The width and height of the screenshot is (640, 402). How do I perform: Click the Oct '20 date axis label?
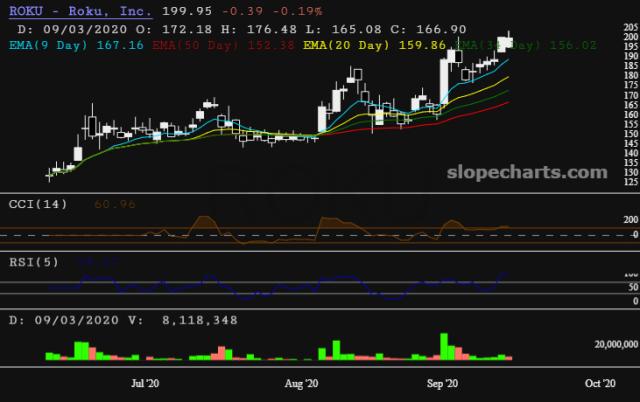coord(599,383)
